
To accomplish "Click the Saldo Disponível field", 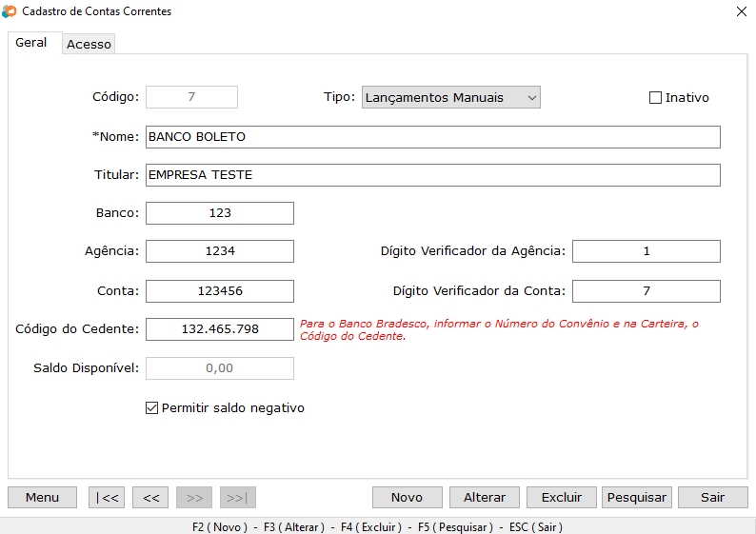I will tap(220, 368).
